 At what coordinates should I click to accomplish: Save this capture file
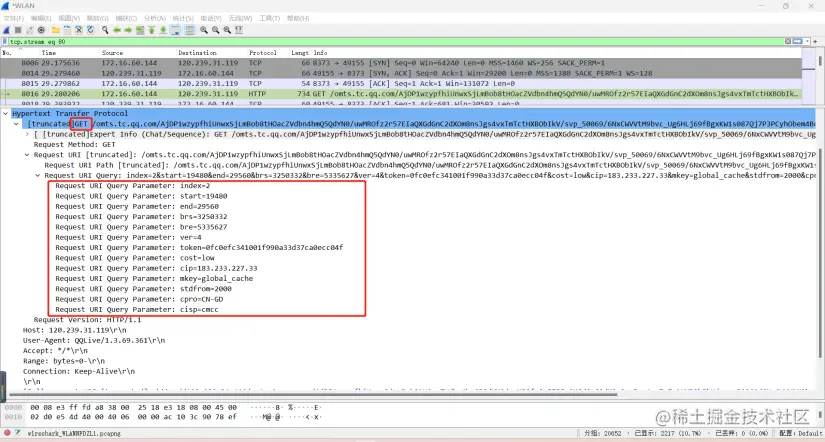pos(67,30)
